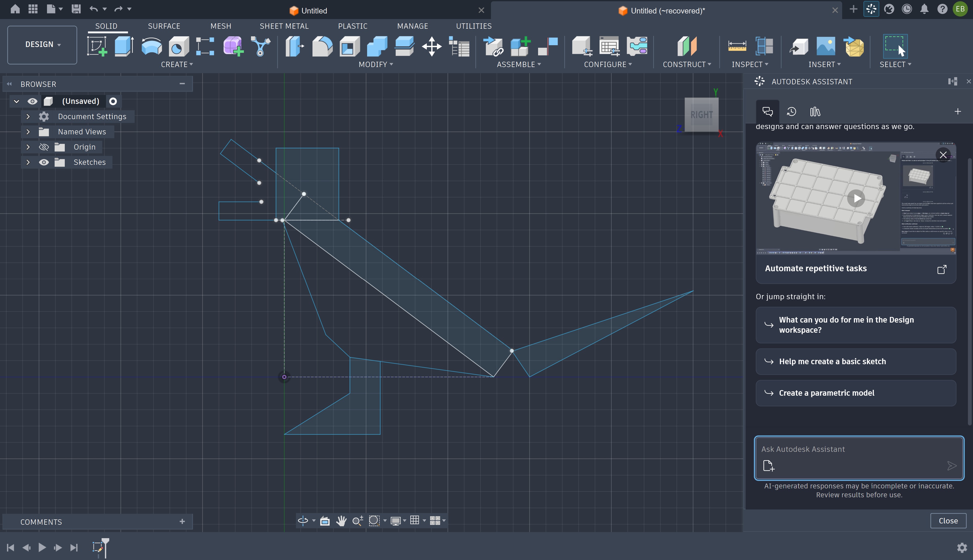Switch to the SURFACE tab
Image resolution: width=973 pixels, height=560 pixels.
click(x=164, y=26)
